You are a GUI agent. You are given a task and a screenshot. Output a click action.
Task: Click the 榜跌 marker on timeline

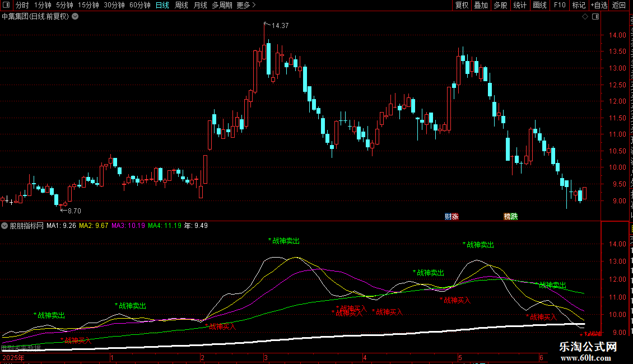pyautogui.click(x=511, y=217)
